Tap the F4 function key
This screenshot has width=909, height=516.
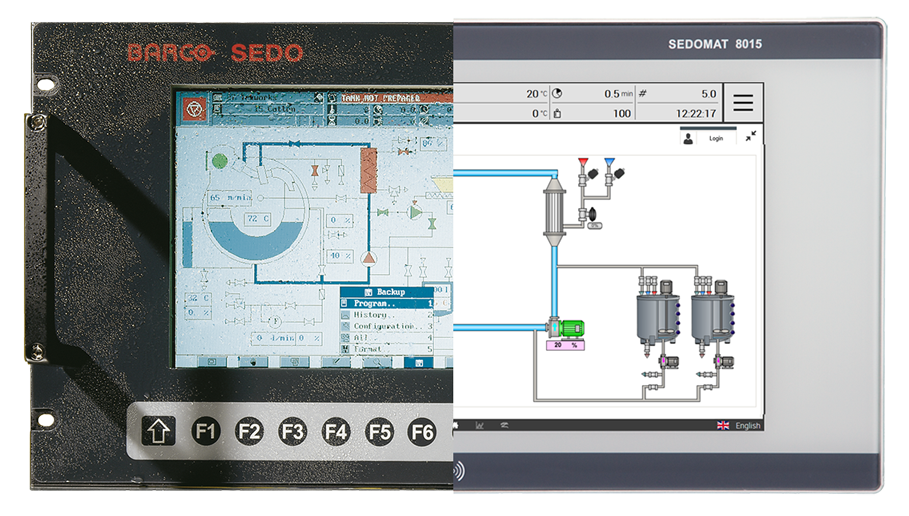[336, 431]
